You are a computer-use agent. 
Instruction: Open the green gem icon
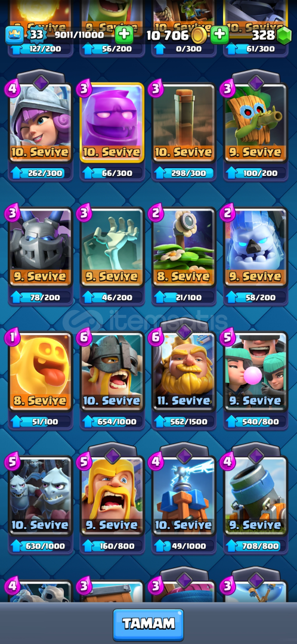pos(284,36)
